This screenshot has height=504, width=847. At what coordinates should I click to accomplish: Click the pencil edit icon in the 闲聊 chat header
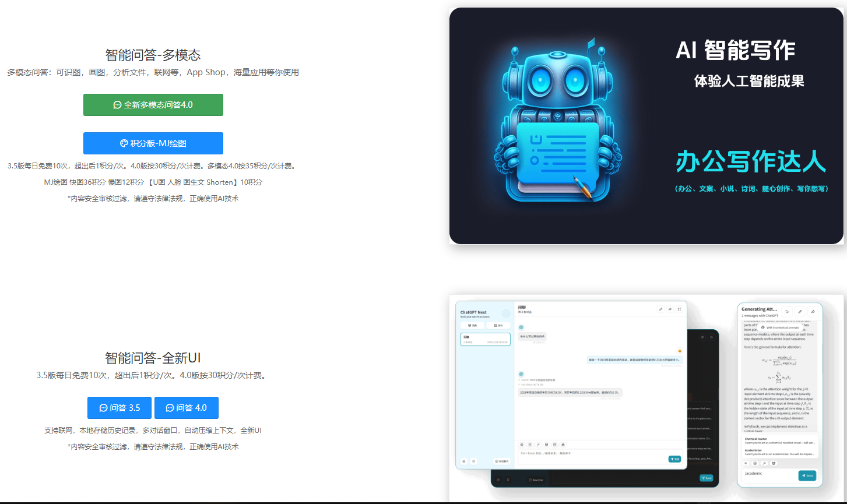[x=660, y=309]
